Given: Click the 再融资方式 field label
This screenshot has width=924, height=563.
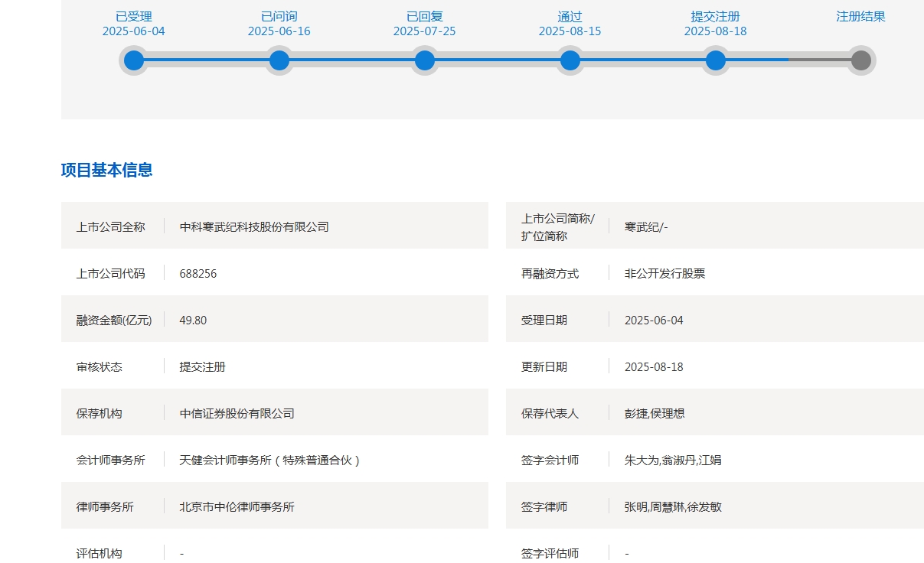Looking at the screenshot, I should tap(550, 273).
